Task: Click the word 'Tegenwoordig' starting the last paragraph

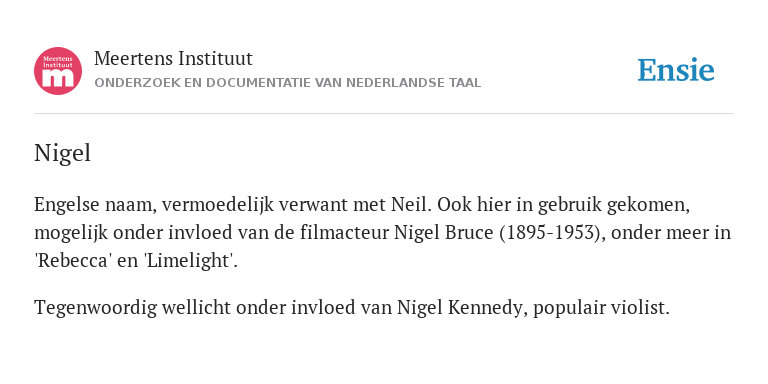Action: pos(96,309)
